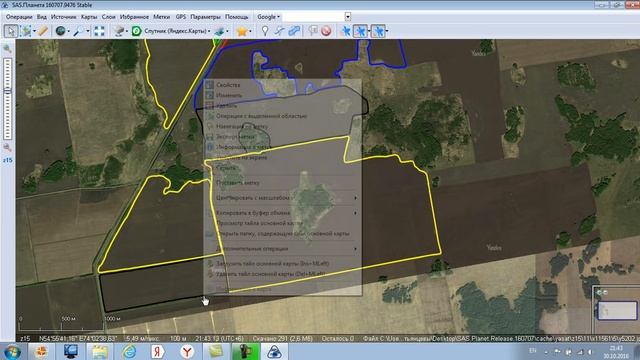Open the Источник menu
The width and height of the screenshot is (640, 360).
tap(64, 17)
